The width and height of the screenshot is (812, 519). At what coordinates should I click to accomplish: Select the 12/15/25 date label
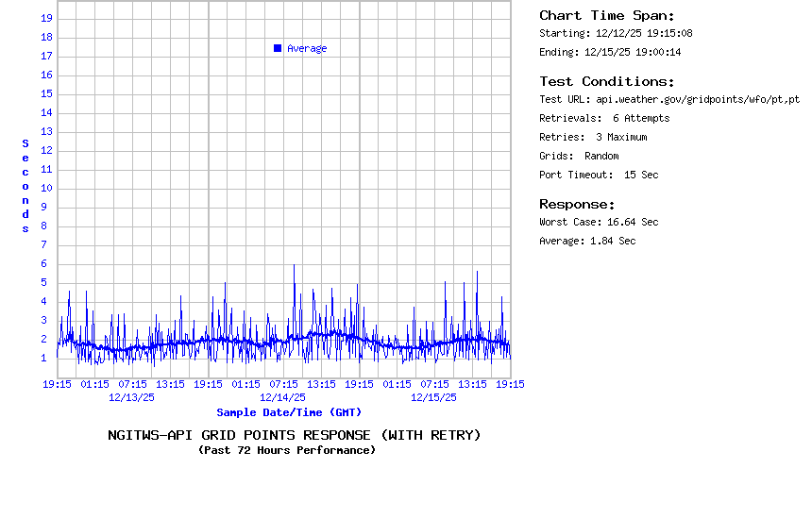pyautogui.click(x=434, y=397)
